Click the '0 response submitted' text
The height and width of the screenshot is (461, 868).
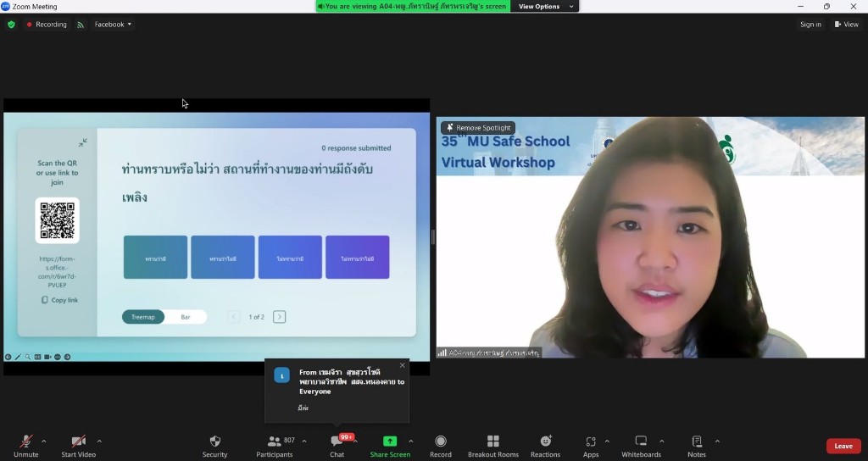356,147
